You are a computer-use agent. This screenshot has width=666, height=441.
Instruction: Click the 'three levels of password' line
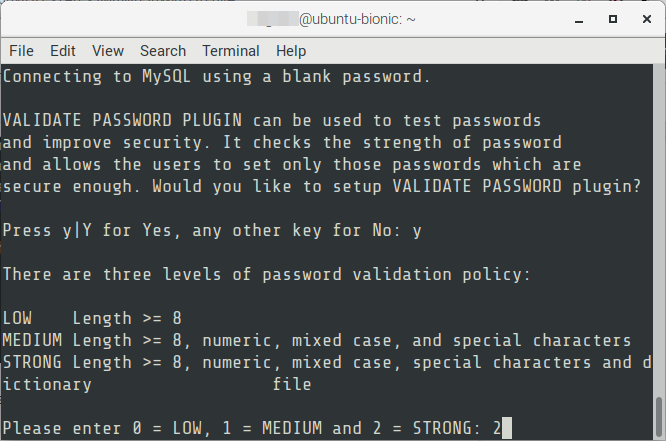(266, 274)
